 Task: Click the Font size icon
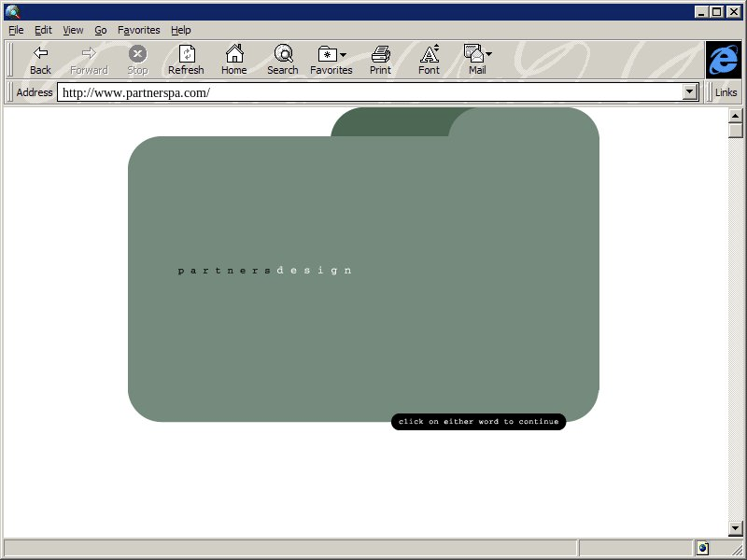(429, 54)
